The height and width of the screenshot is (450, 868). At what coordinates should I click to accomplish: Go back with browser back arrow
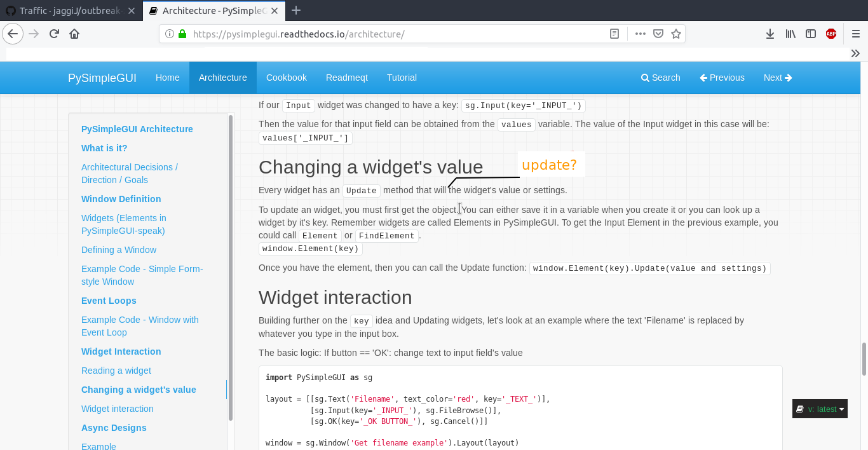click(13, 34)
